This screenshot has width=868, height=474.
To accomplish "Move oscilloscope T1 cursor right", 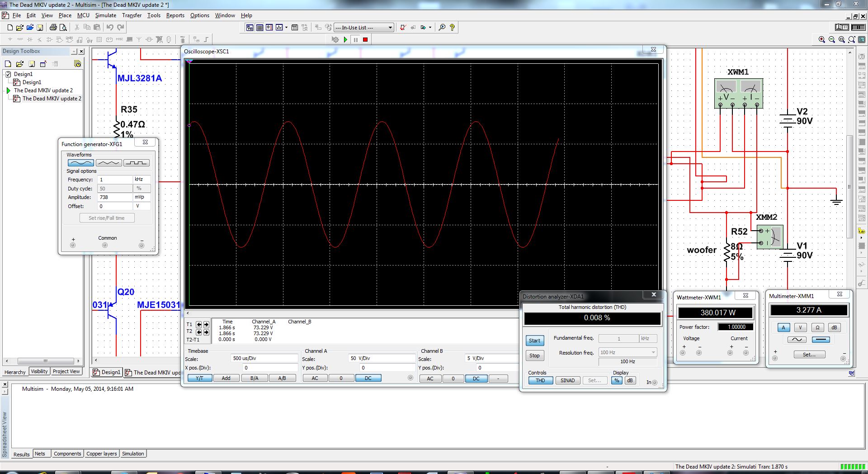I will [x=206, y=325].
